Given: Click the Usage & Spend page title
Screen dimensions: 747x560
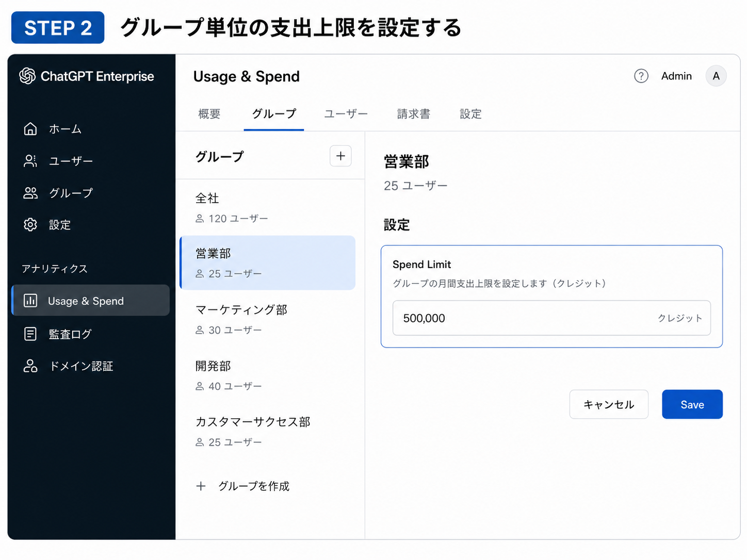Looking at the screenshot, I should [x=247, y=76].
